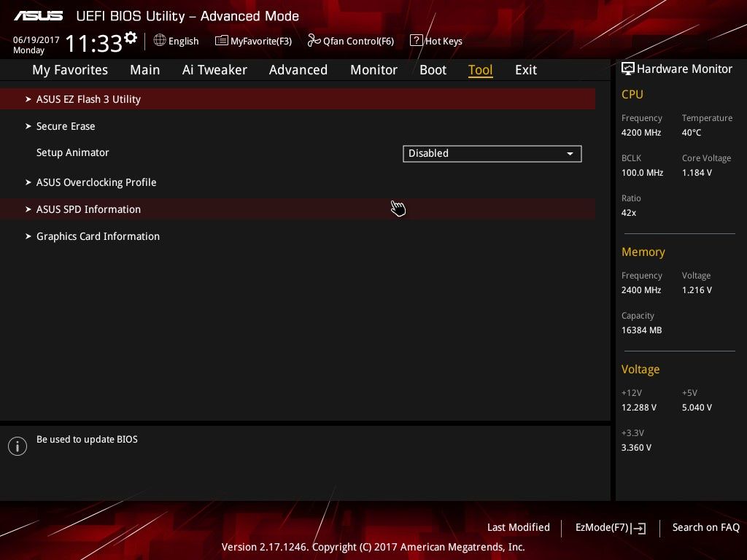
Task: Click Search on FAQ
Action: coord(705,528)
